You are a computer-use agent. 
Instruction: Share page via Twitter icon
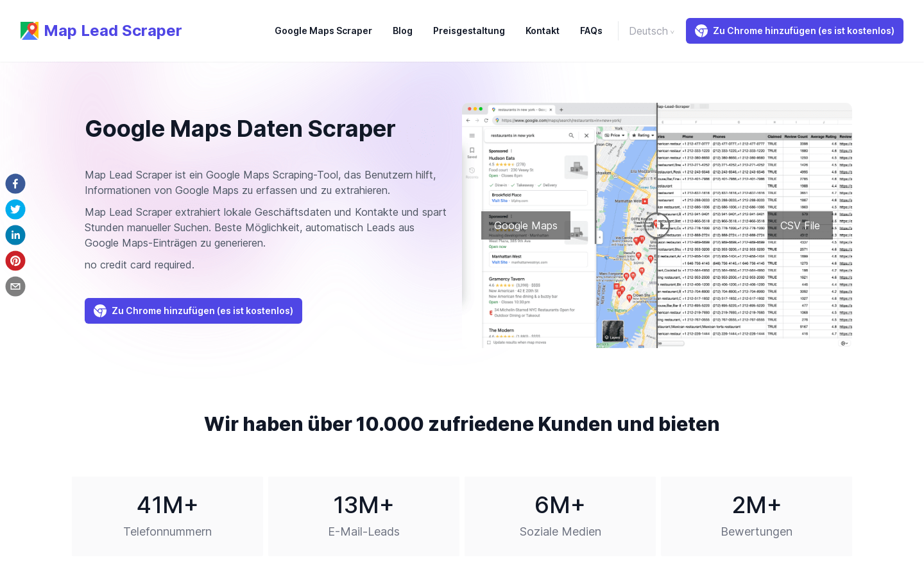[x=15, y=209]
